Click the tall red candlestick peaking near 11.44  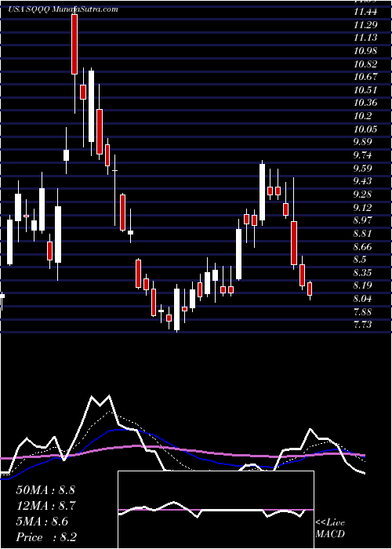coord(74,44)
